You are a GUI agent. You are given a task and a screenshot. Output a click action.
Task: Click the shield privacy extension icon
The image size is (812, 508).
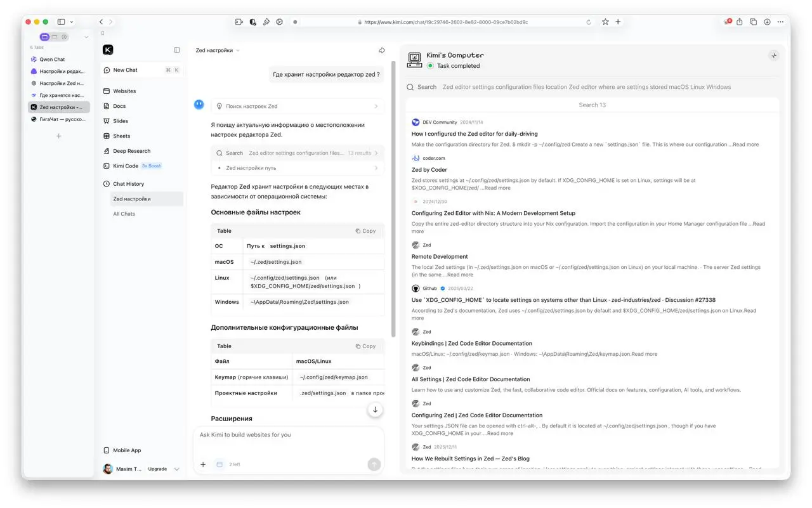[252, 22]
